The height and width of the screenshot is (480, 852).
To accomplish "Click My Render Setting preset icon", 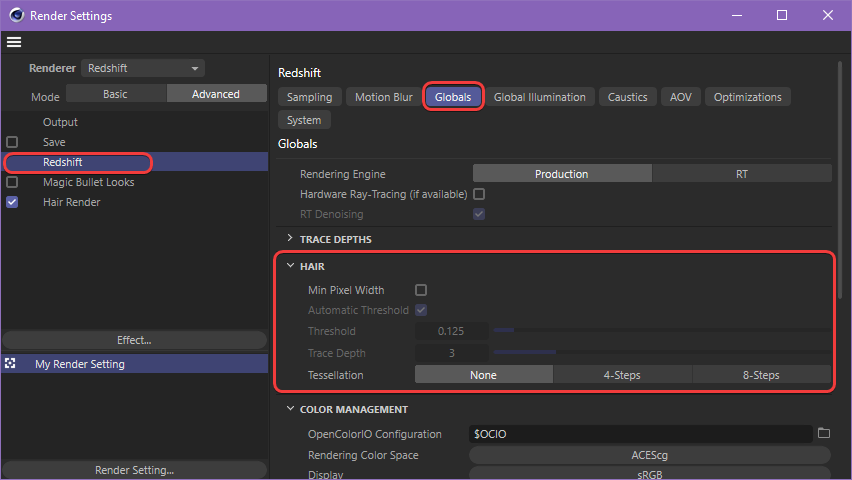I will [x=12, y=364].
